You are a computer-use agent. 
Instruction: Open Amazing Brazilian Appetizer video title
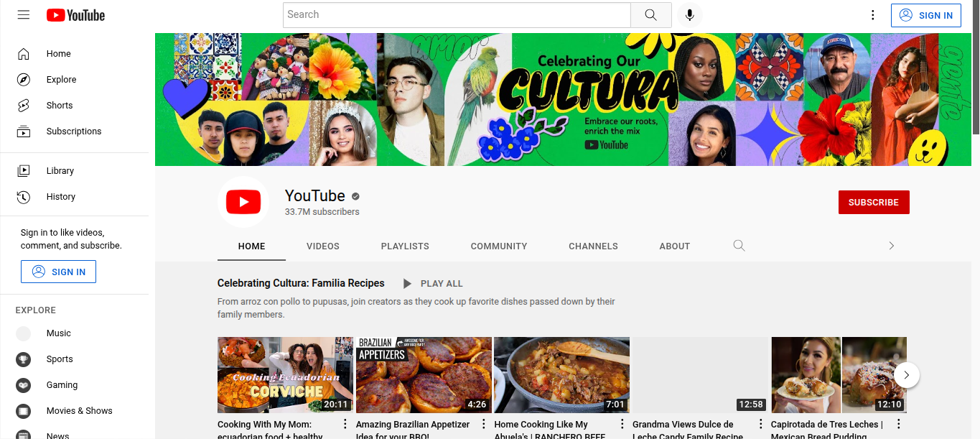point(413,430)
